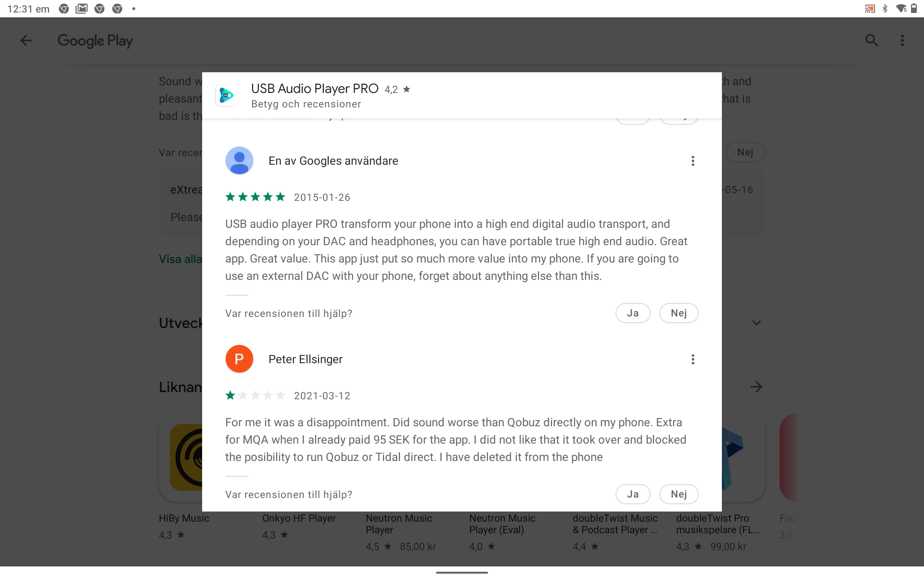924x578 pixels.
Task: Tap the Googles användare profile avatar
Action: pos(239,161)
